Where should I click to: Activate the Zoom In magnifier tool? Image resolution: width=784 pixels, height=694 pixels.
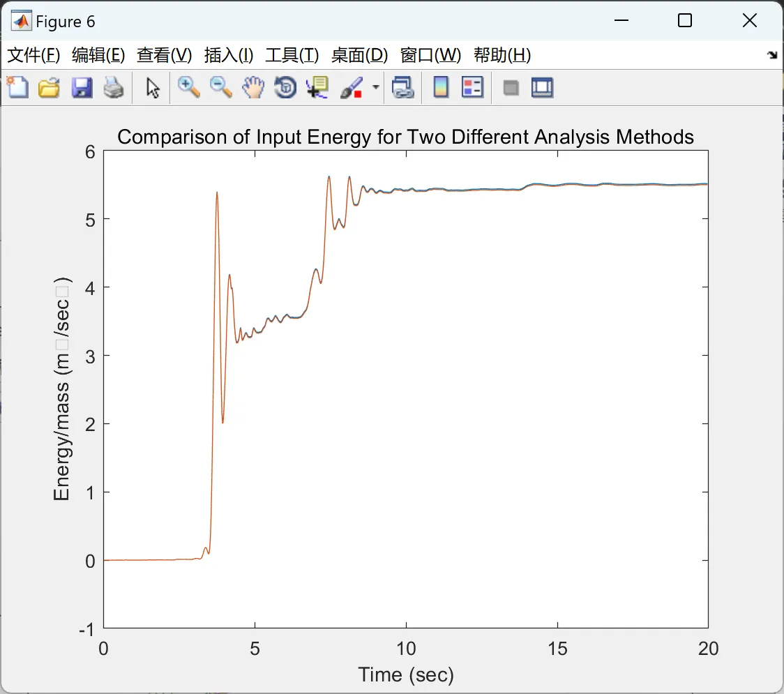tap(188, 87)
